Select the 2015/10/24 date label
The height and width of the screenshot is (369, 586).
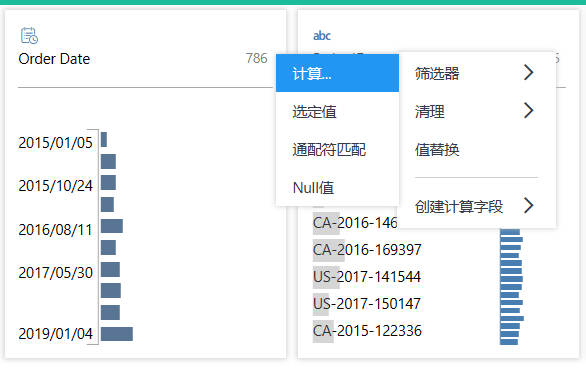[x=55, y=186]
